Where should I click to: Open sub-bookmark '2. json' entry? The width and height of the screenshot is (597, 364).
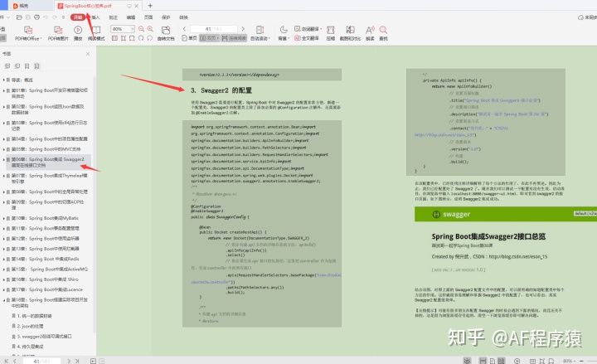[30, 327]
